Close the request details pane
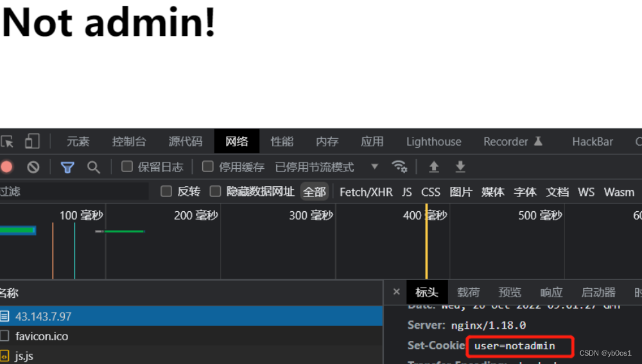 point(396,292)
